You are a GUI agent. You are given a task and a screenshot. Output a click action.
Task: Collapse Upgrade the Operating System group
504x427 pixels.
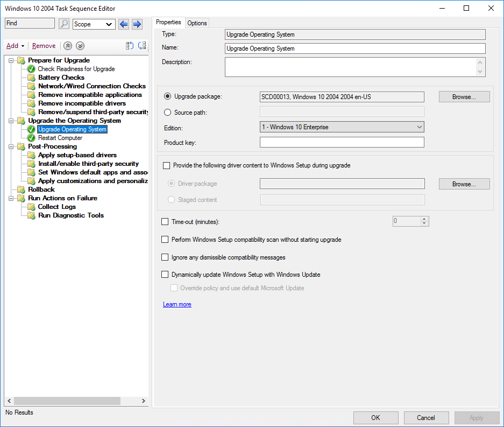point(11,121)
